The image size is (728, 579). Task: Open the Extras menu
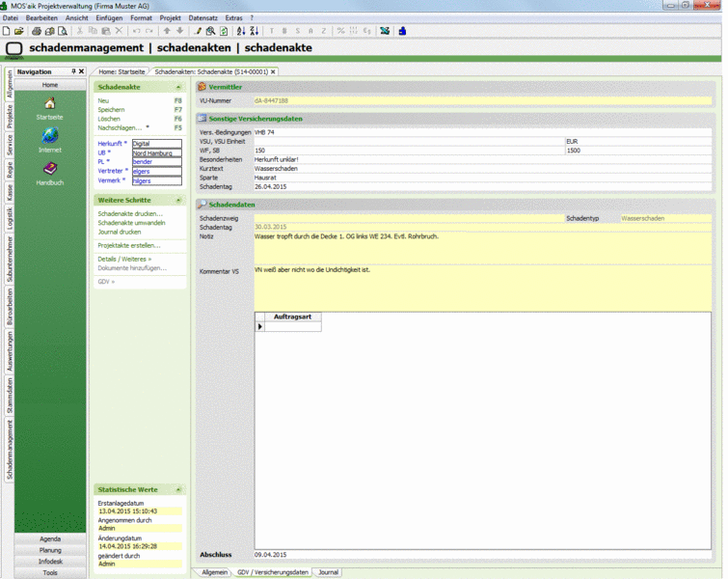[x=233, y=18]
